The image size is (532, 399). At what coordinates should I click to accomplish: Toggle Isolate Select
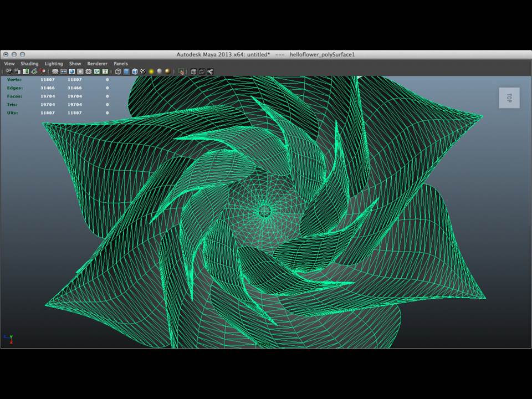point(182,71)
